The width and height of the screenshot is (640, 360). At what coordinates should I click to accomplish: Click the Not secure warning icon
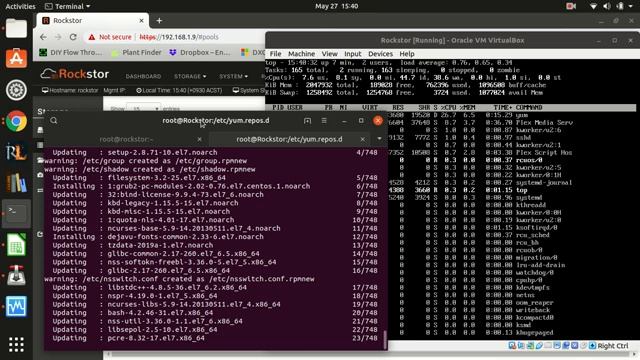pyautogui.click(x=92, y=37)
